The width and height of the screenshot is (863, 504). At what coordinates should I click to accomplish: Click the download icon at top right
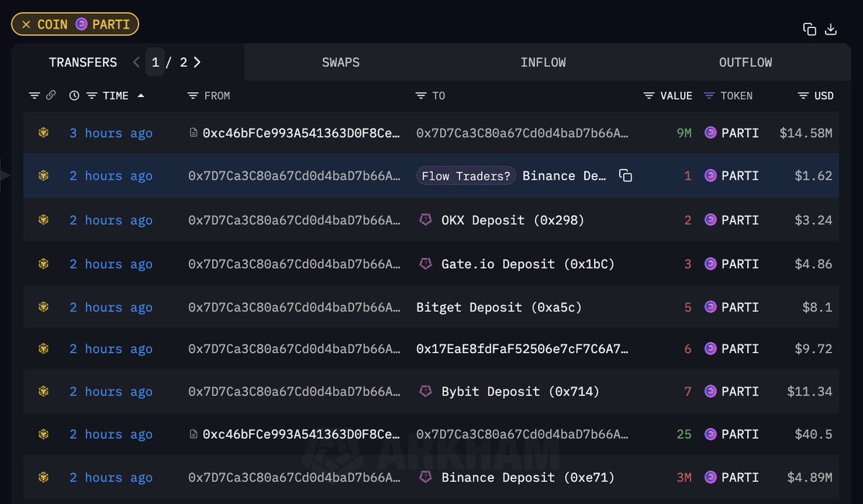tap(831, 29)
